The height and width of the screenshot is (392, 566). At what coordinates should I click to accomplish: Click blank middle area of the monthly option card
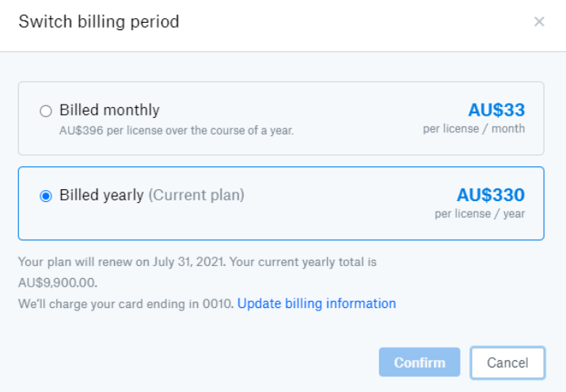pyautogui.click(x=356, y=119)
